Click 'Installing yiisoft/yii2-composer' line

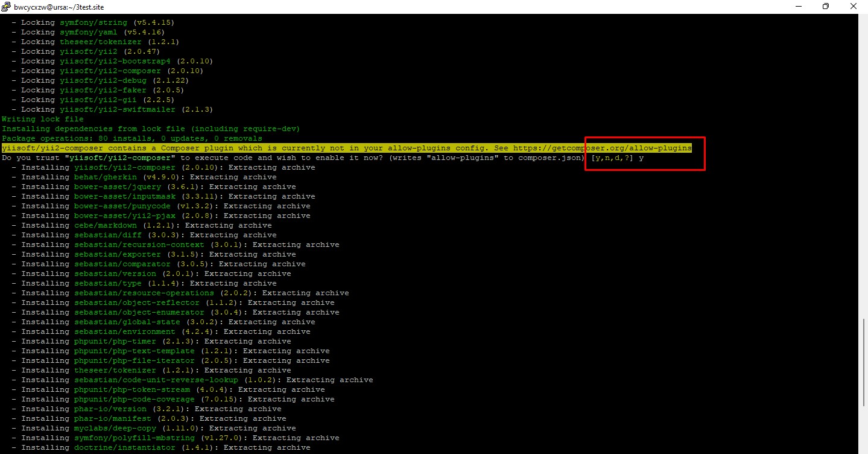pos(163,167)
